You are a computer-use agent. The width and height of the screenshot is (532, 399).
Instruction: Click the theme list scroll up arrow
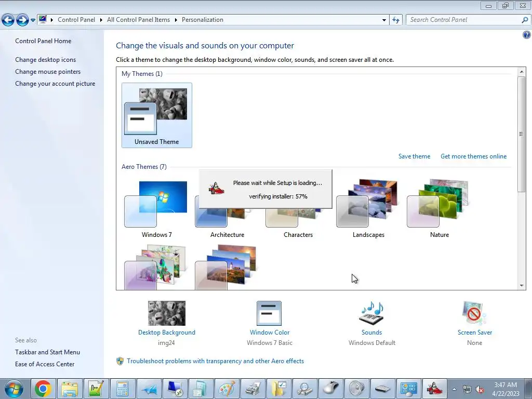(x=522, y=72)
